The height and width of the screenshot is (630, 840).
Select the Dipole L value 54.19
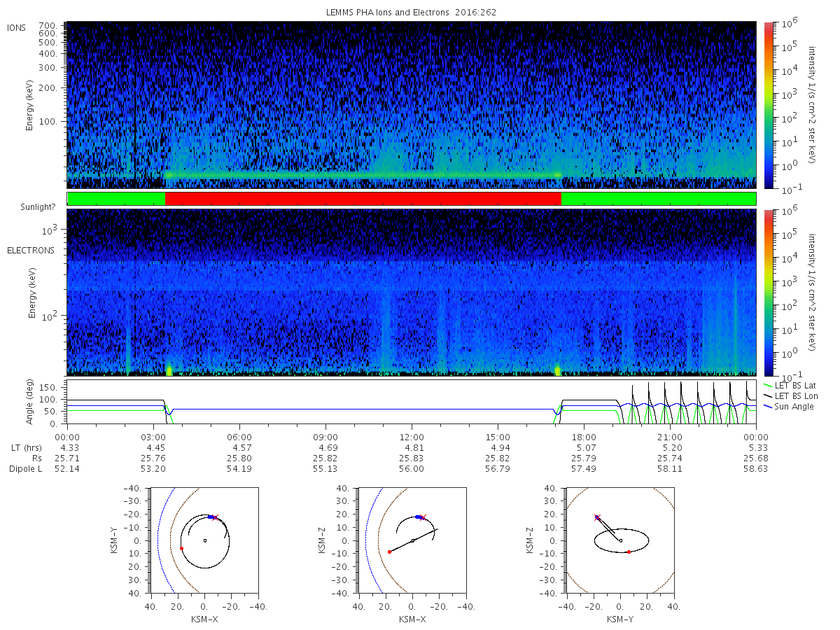pos(239,469)
